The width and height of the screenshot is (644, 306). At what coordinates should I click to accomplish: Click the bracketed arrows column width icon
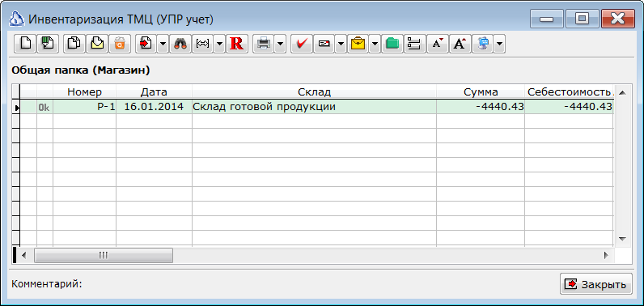pos(203,43)
